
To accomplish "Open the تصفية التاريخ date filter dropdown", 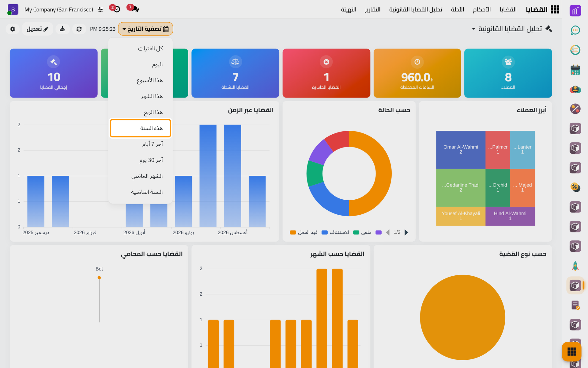I will point(145,29).
